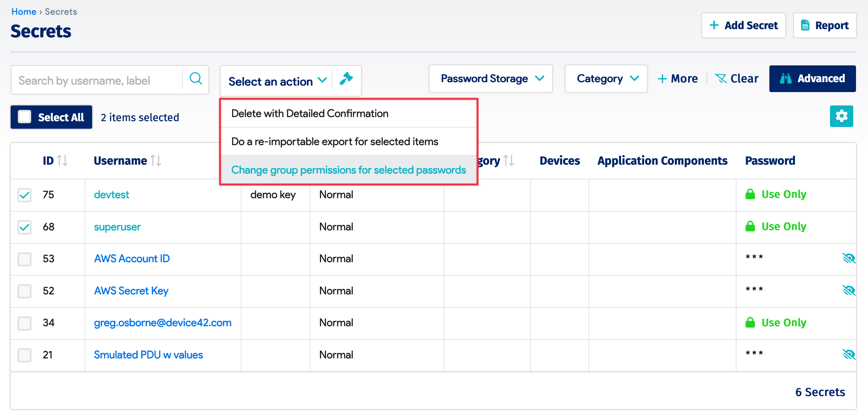Open the column settings gear icon

click(842, 116)
